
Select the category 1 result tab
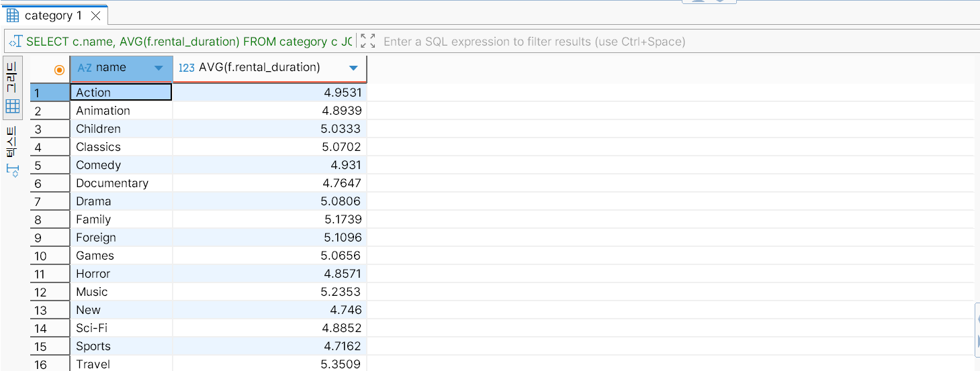coord(53,15)
